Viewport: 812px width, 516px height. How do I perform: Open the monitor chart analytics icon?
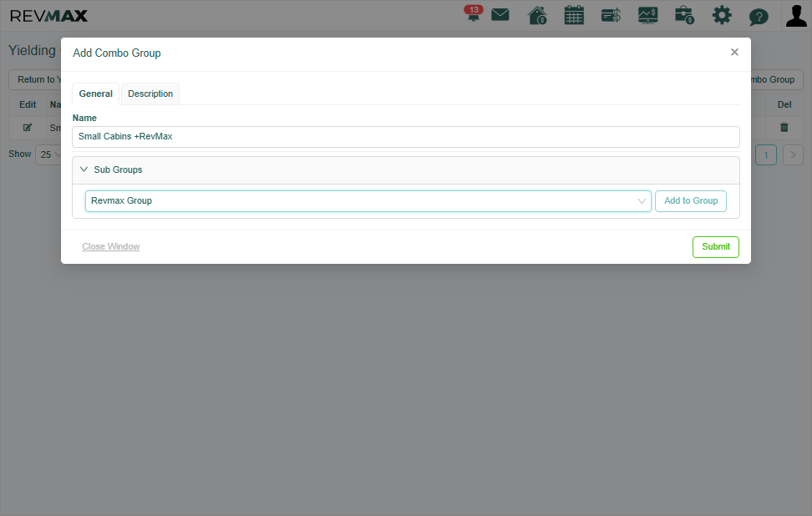click(647, 16)
